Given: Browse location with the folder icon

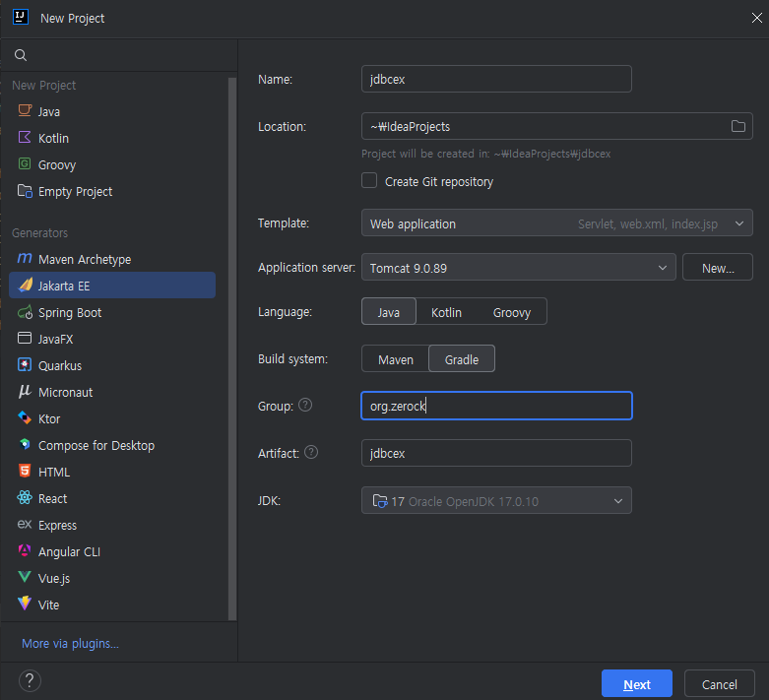Looking at the screenshot, I should tap(738, 126).
